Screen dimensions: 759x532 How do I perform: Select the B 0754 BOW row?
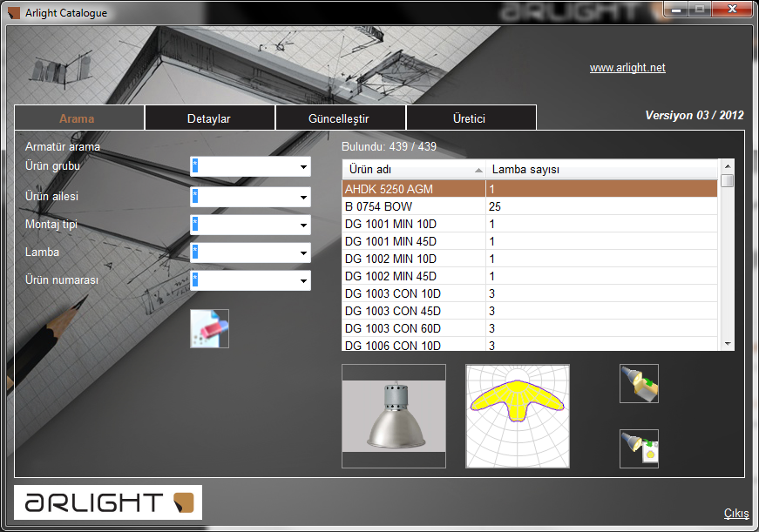530,206
